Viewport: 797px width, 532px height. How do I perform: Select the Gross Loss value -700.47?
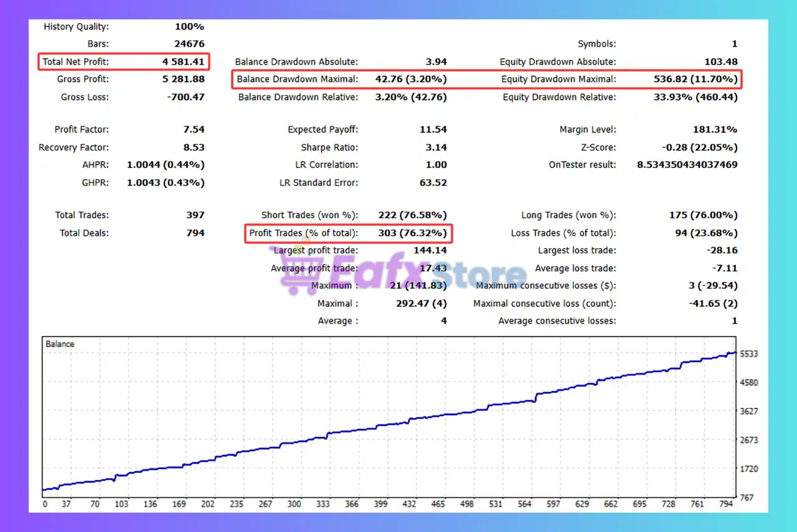pos(185,97)
